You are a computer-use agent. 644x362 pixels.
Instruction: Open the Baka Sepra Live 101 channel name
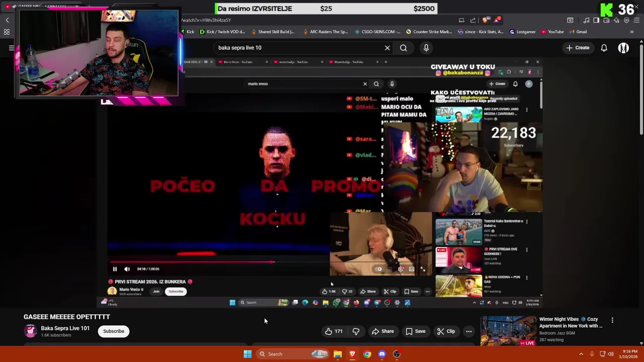pyautogui.click(x=65, y=328)
